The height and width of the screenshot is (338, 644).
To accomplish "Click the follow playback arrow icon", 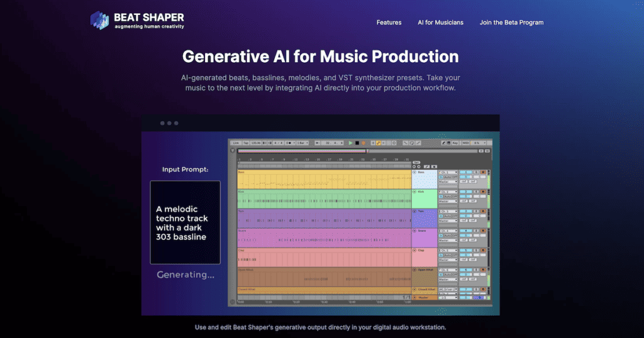I will (318, 143).
